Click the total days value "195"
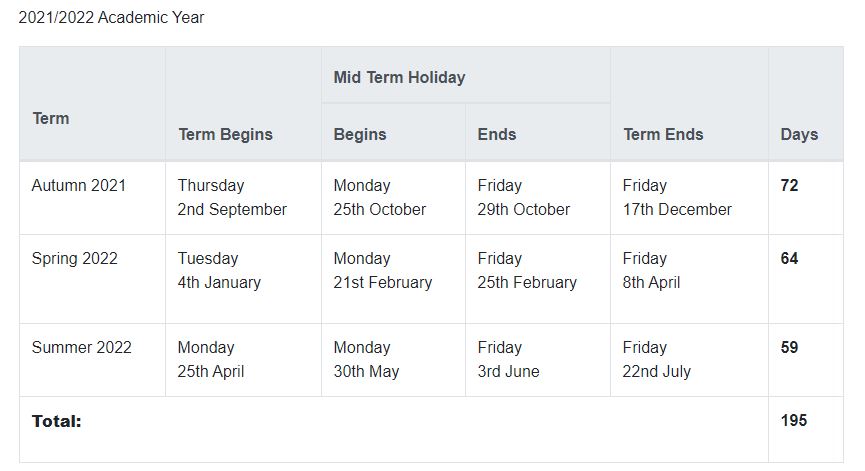The image size is (865, 471). click(793, 420)
